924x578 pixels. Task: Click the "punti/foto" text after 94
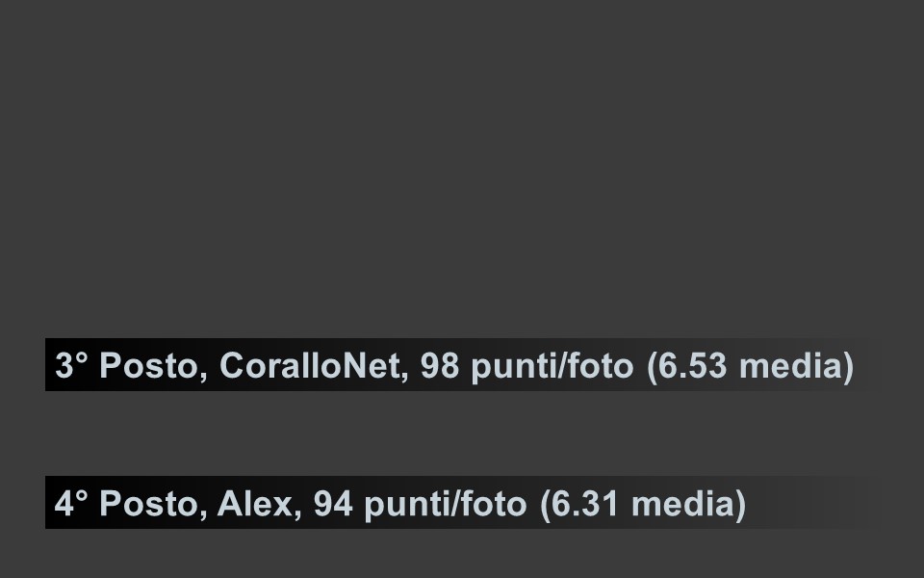445,504
